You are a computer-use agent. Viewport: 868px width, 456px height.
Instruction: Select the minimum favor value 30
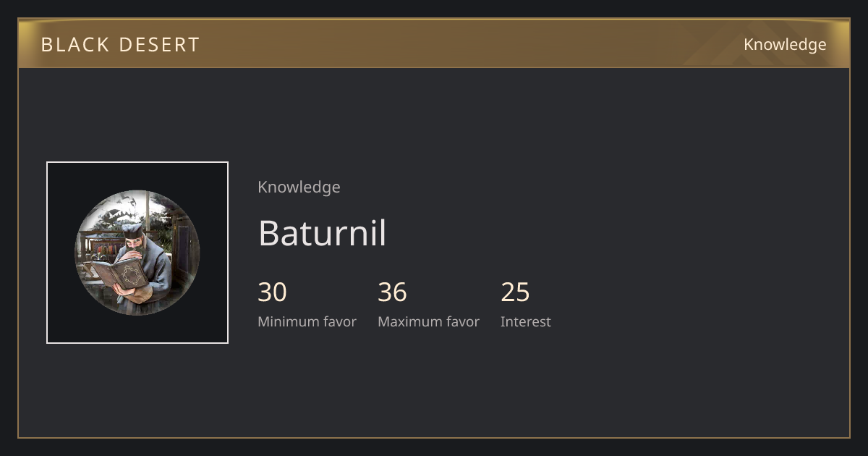pyautogui.click(x=273, y=292)
